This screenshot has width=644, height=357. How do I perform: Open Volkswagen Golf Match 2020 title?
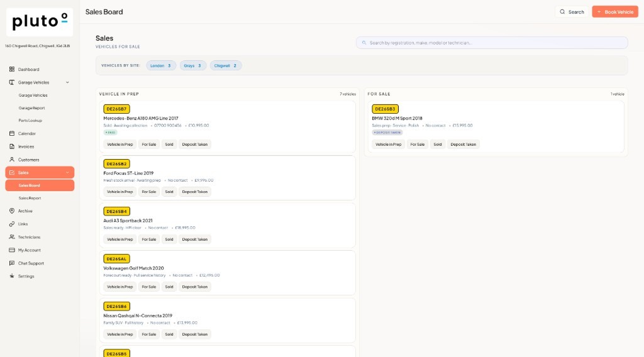coord(133,268)
